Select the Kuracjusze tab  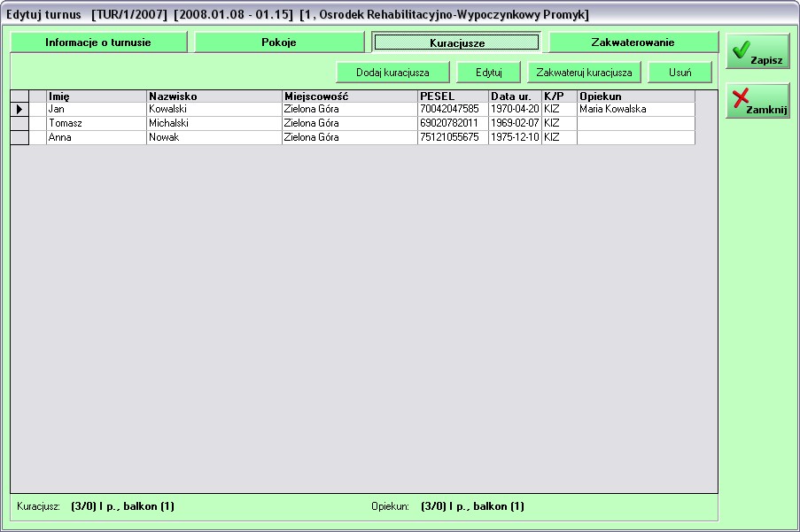tap(456, 42)
